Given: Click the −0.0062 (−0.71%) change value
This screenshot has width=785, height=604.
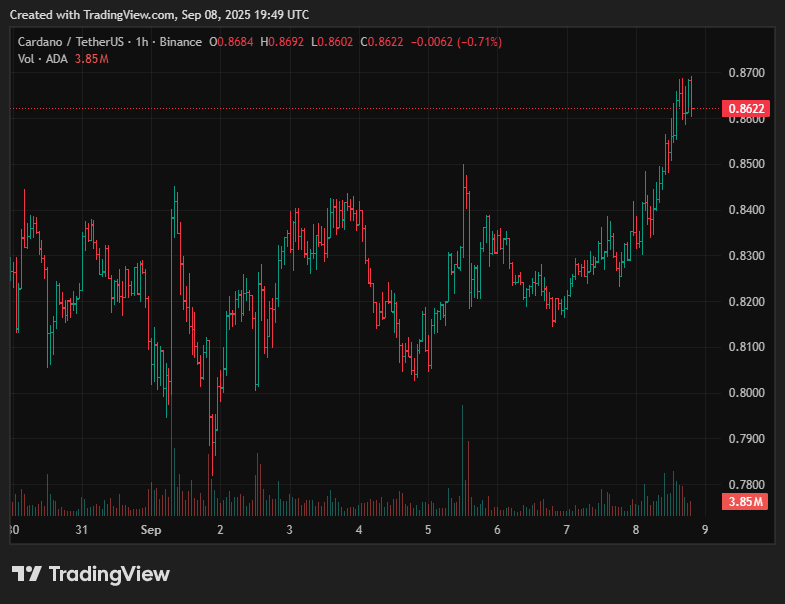Looking at the screenshot, I should [458, 42].
